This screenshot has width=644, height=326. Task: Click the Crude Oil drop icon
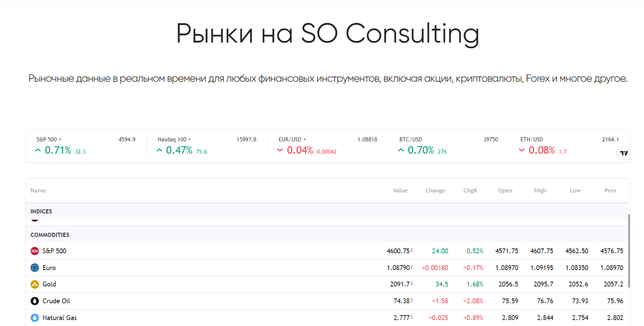click(35, 301)
